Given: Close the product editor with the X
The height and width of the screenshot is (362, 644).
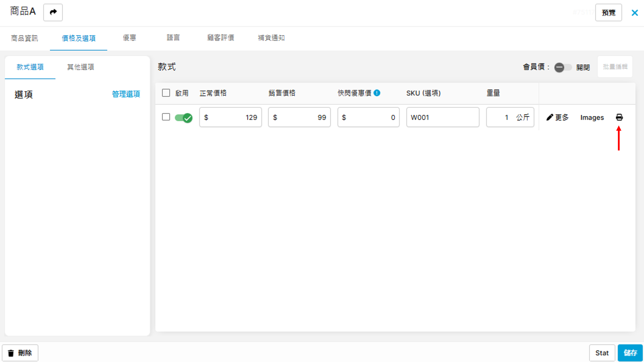Looking at the screenshot, I should [x=635, y=13].
